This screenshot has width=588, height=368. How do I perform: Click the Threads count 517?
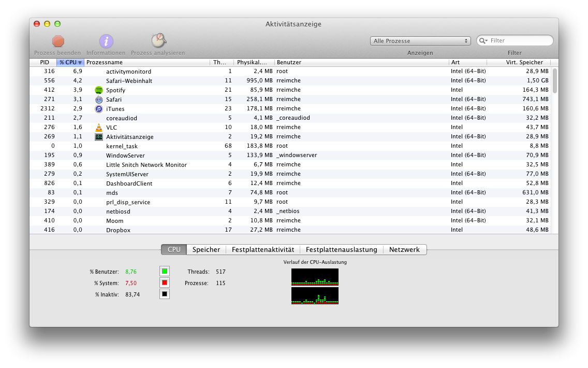[220, 272]
